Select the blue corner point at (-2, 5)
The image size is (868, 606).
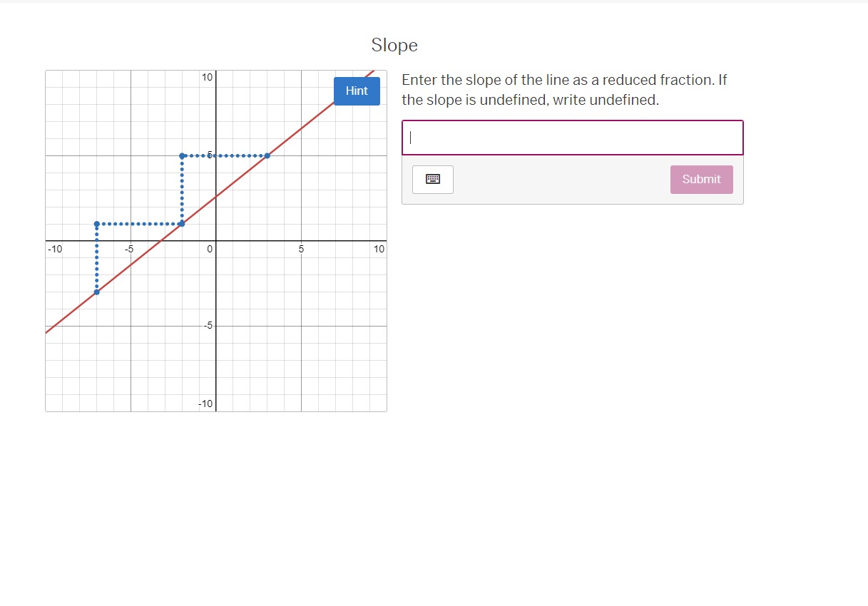[x=182, y=155]
